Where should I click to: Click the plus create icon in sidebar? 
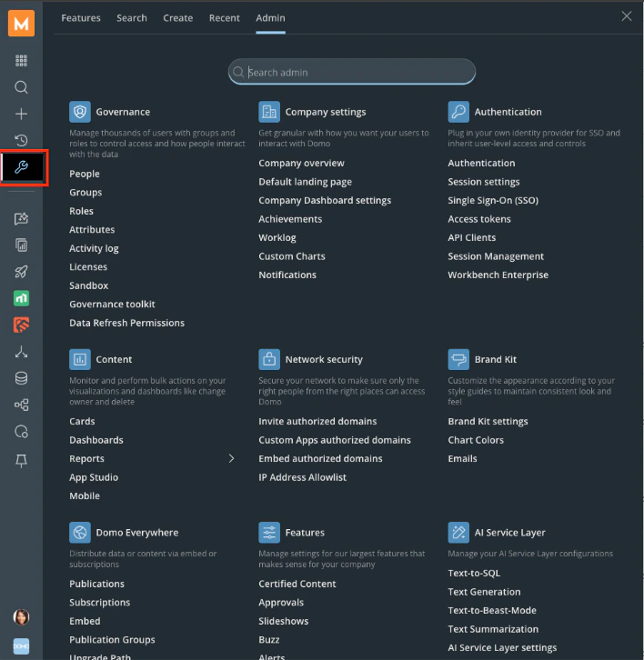[21, 114]
